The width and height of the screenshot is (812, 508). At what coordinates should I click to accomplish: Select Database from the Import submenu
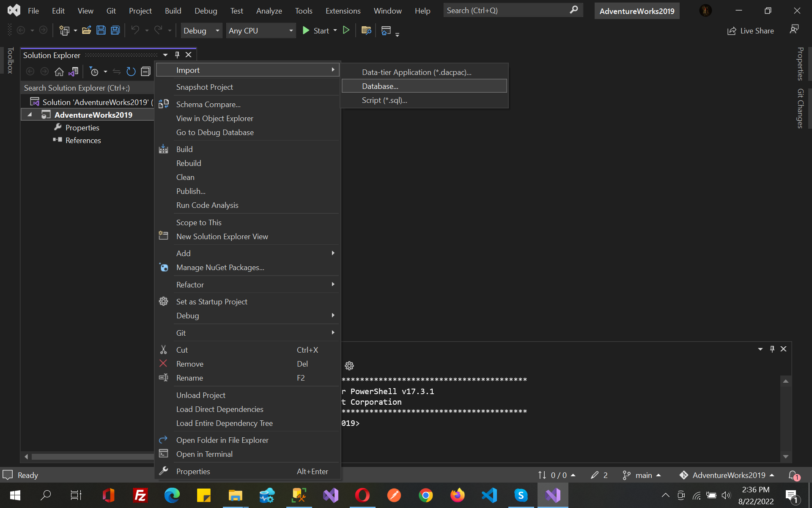coord(380,86)
